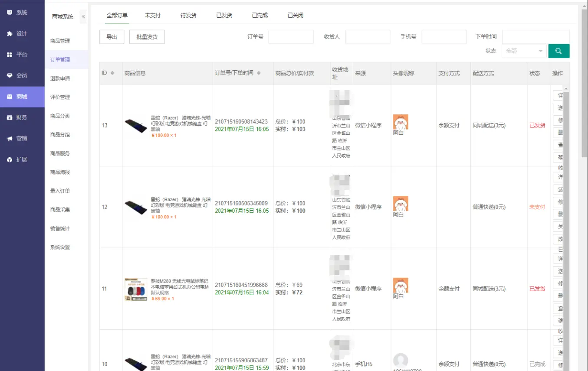588x371 pixels.
Task: Click 微信小程序 source in order 12 row
Action: (x=368, y=207)
